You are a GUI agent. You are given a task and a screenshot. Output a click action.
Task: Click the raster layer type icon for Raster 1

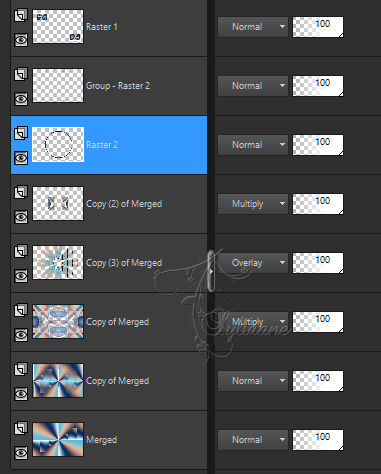pyautogui.click(x=21, y=15)
